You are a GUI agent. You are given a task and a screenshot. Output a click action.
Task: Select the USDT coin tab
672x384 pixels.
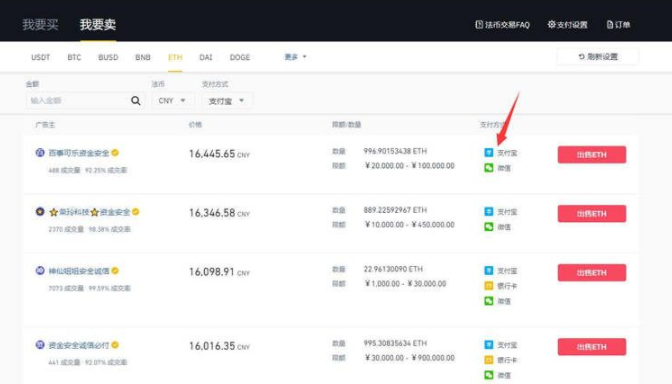[41, 57]
